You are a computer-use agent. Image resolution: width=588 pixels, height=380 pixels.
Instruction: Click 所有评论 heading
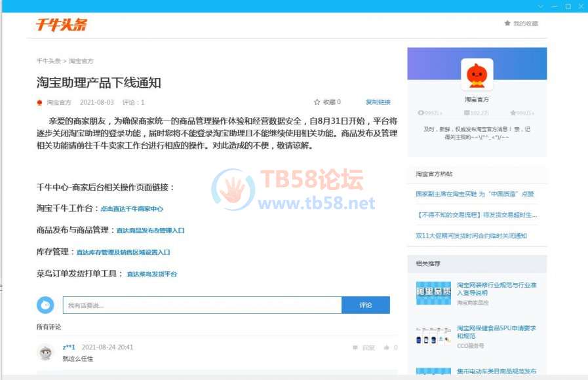(x=49, y=327)
